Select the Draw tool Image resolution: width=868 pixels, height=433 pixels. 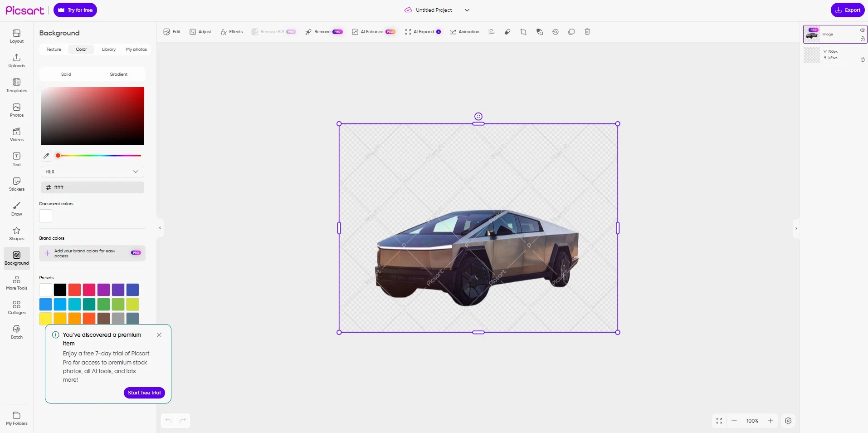pos(17,209)
